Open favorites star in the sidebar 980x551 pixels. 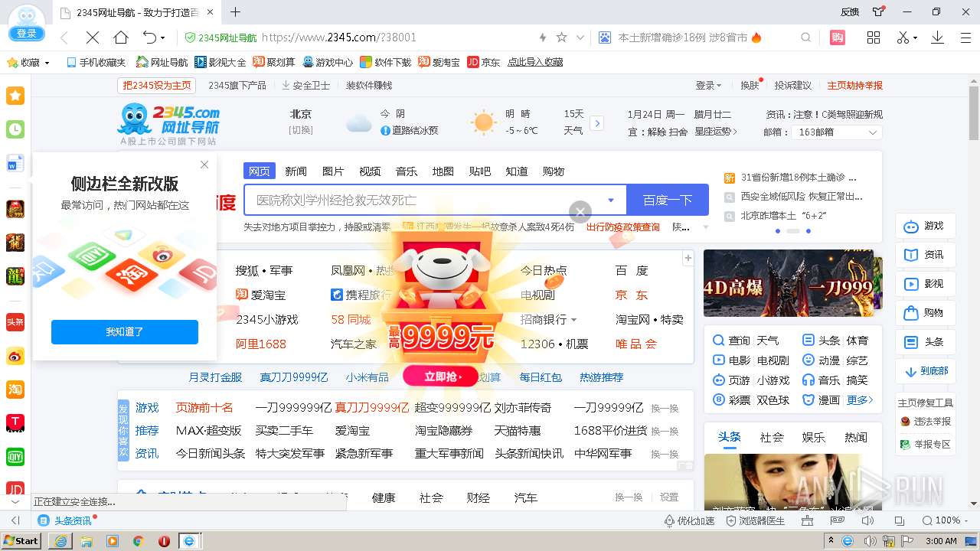[x=15, y=96]
